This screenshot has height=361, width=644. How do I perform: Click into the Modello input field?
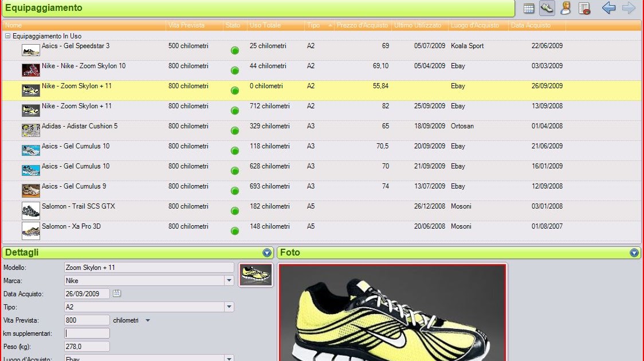149,268
